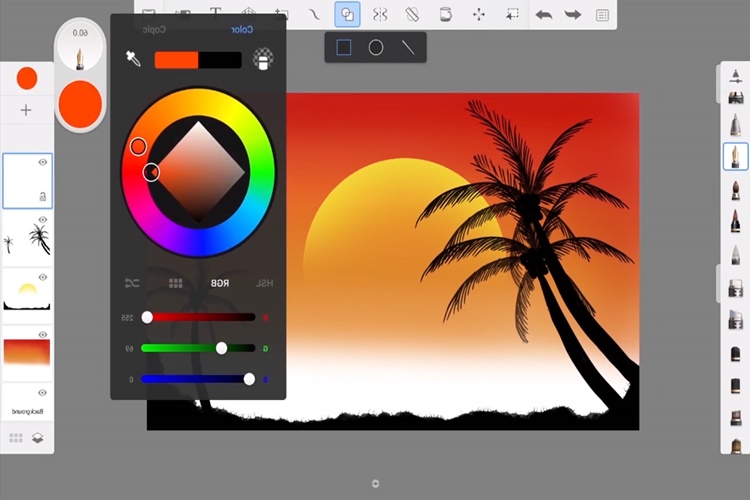Viewport: 750px width, 500px height.
Task: Select the palm trees layer thumbnail
Action: [27, 238]
